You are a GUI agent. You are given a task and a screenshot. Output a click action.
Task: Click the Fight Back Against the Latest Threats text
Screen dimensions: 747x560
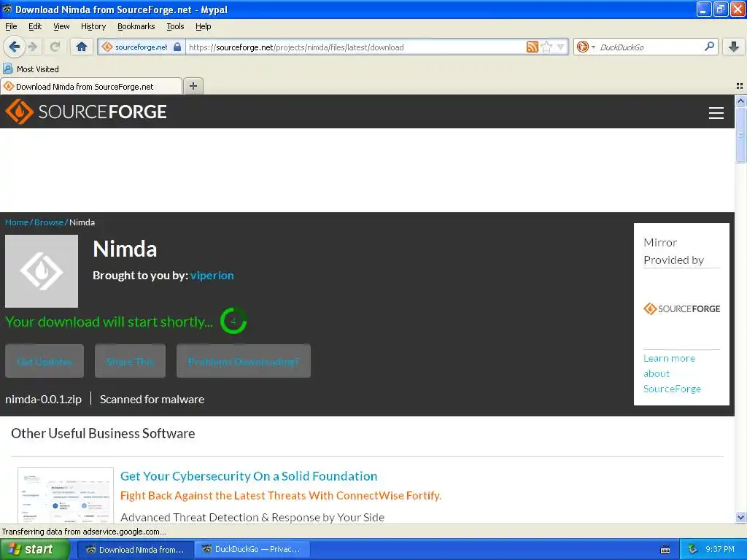[281, 496]
